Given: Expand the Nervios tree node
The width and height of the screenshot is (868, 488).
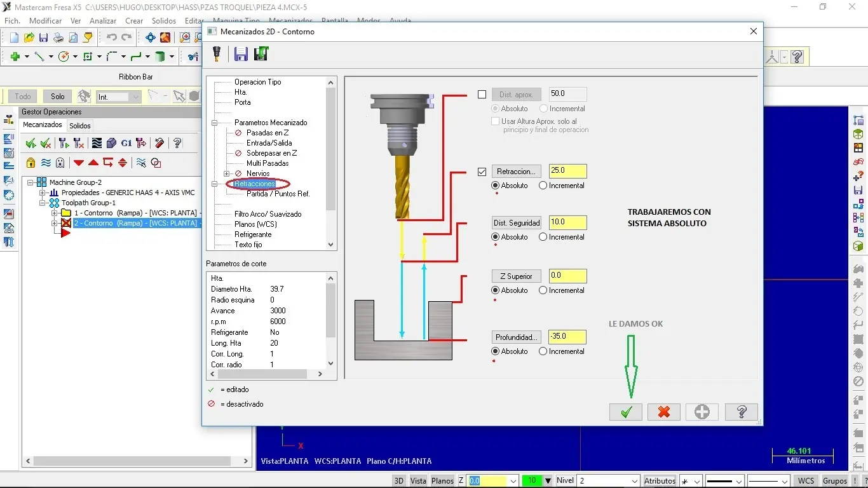Looking at the screenshot, I should (227, 173).
